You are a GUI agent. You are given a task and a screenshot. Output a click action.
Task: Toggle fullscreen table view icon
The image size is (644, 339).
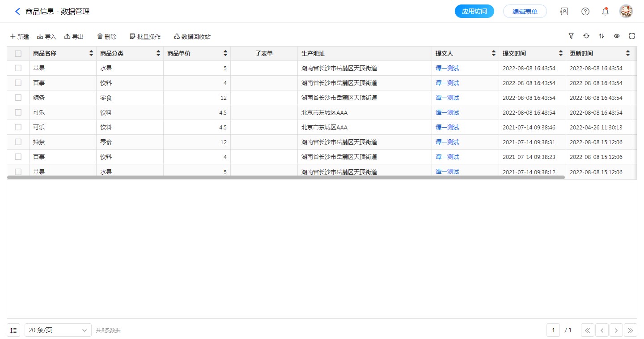coord(631,36)
